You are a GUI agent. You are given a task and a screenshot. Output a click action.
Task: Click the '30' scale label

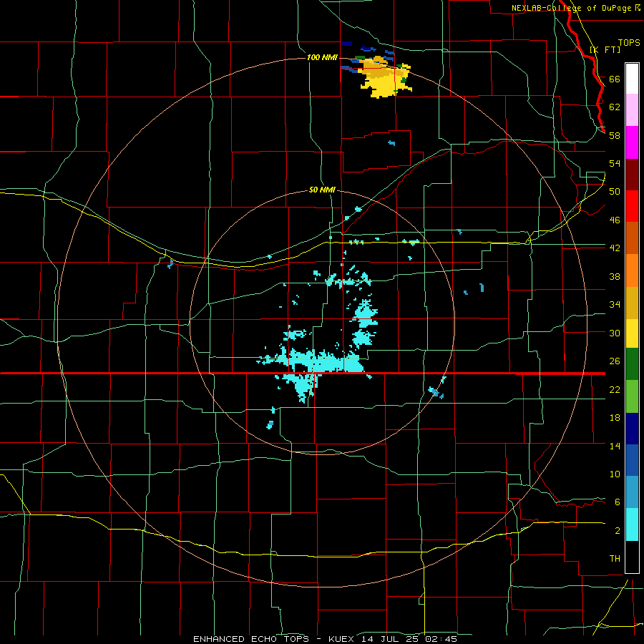tap(615, 333)
